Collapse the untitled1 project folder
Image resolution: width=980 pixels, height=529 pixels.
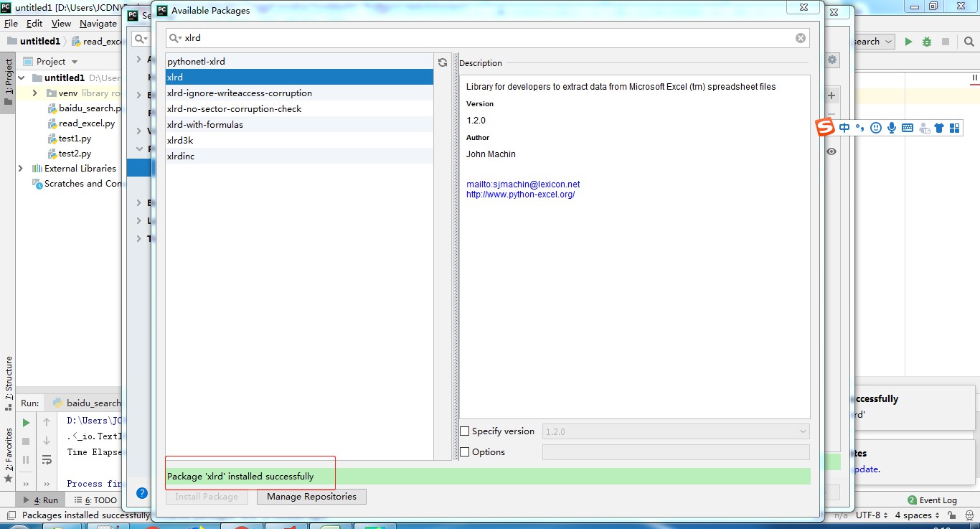(x=21, y=78)
